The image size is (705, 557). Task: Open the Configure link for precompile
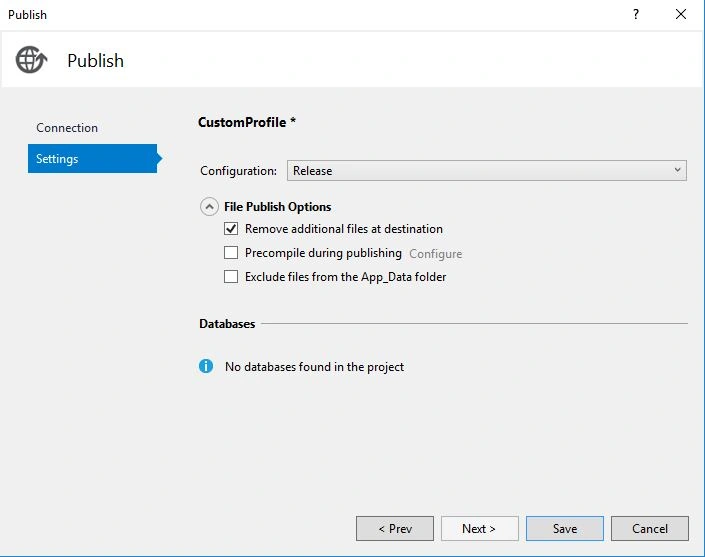(x=435, y=254)
